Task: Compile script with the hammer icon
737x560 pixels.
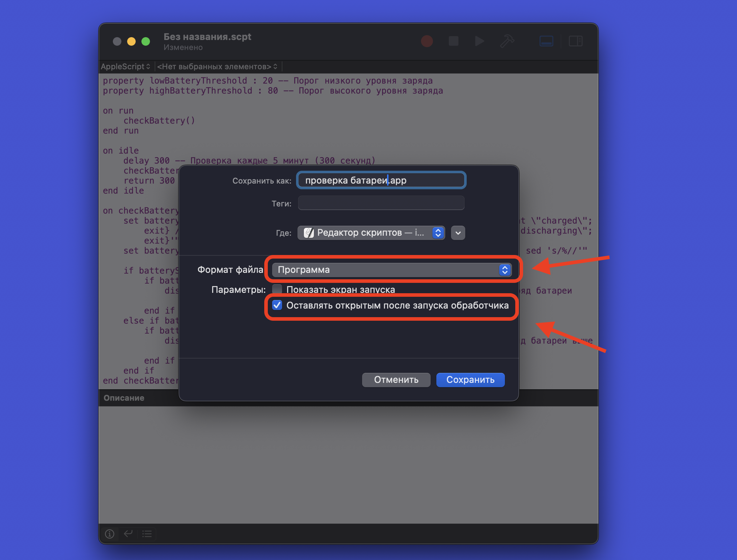Action: point(507,41)
